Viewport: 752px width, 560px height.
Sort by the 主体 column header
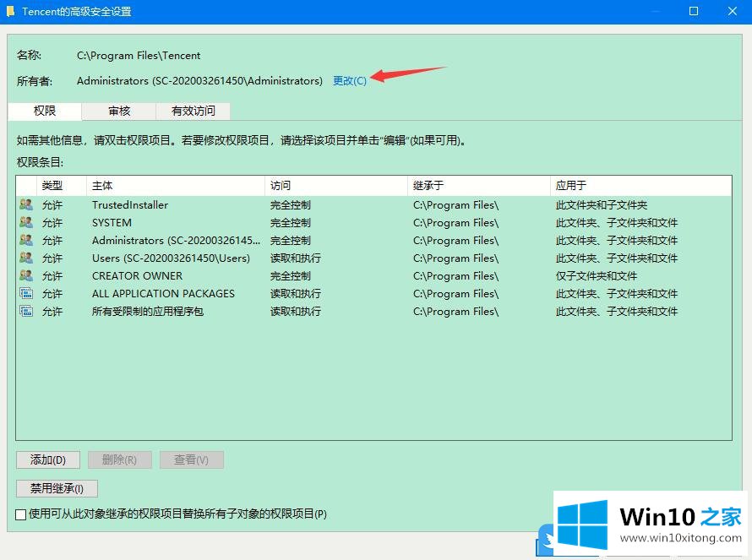click(176, 186)
